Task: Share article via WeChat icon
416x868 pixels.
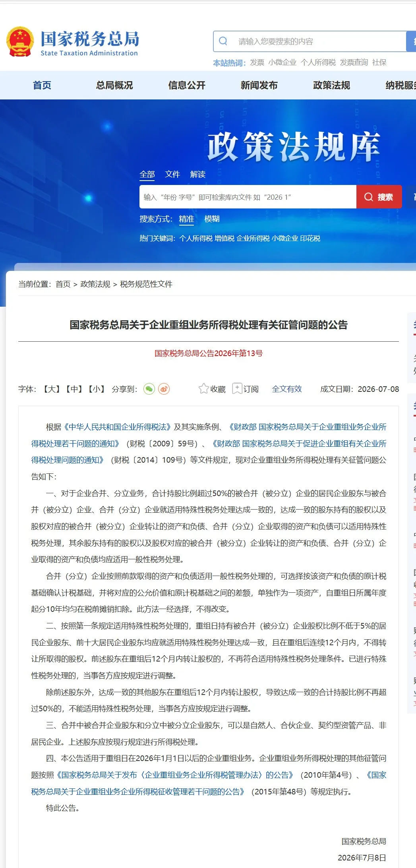Action: click(149, 389)
